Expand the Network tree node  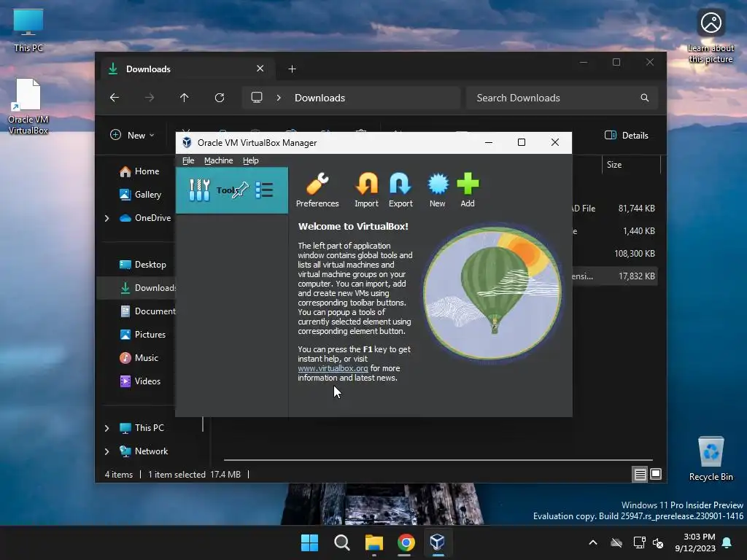pyautogui.click(x=107, y=451)
